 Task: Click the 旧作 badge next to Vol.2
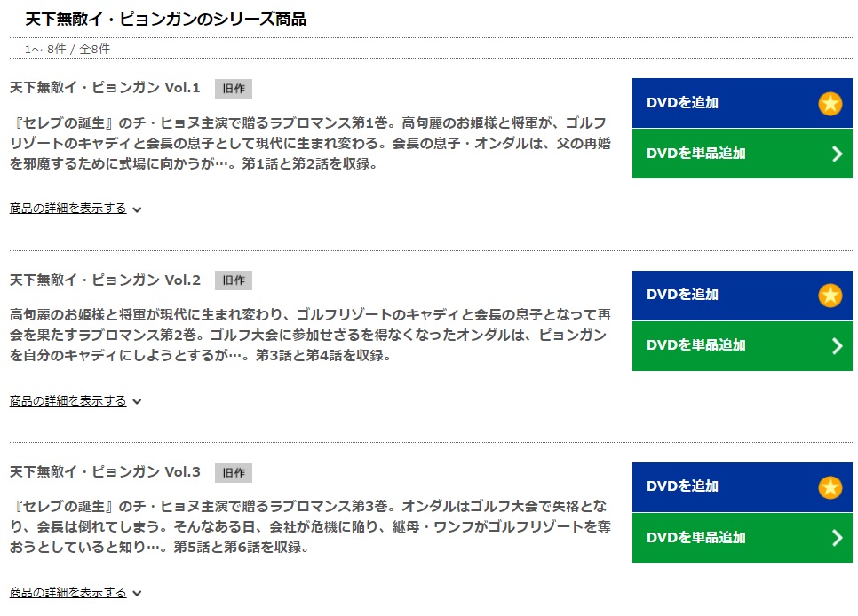point(234,280)
